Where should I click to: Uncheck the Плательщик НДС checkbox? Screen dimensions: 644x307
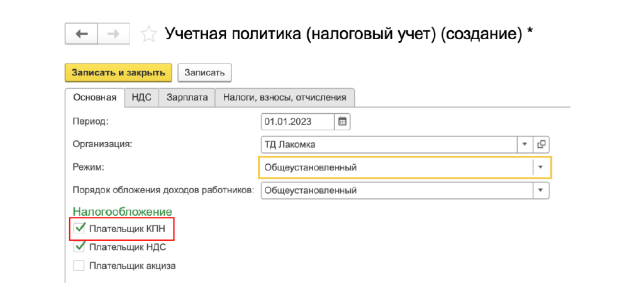[x=79, y=247]
